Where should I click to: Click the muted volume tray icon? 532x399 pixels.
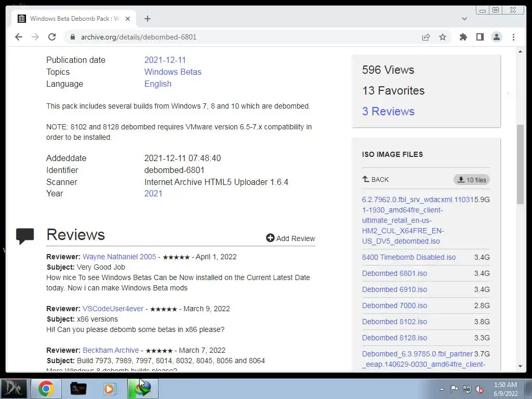click(x=480, y=390)
